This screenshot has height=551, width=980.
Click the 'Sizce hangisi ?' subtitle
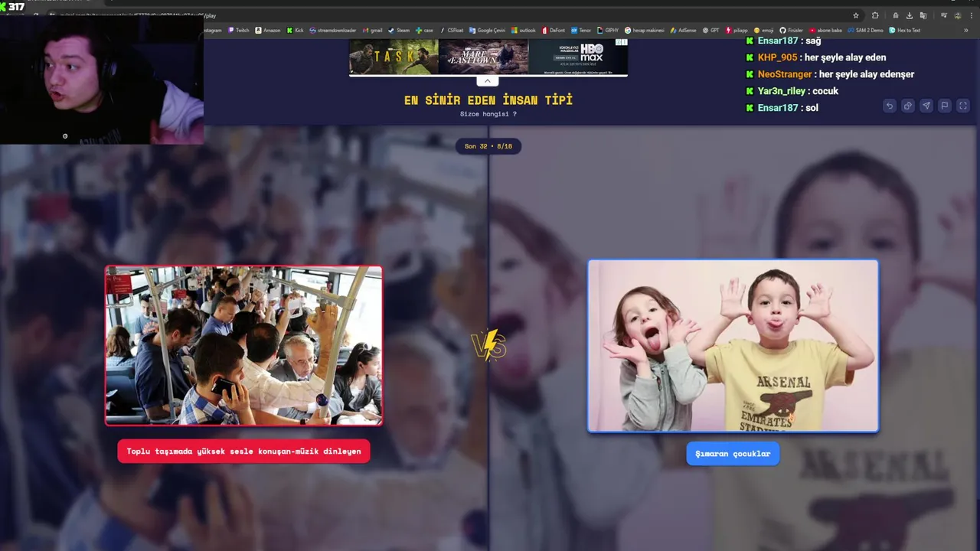coord(488,114)
